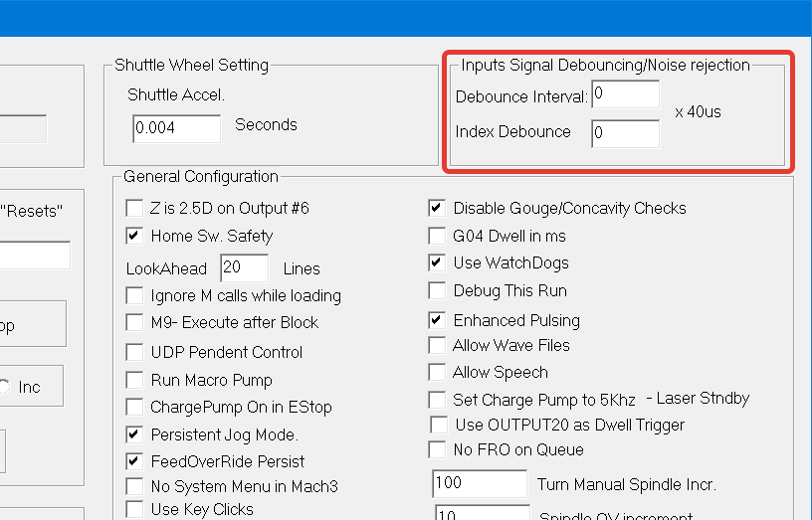Turn on G04 Dwell in ms
This screenshot has width=812, height=520.
tap(436, 237)
